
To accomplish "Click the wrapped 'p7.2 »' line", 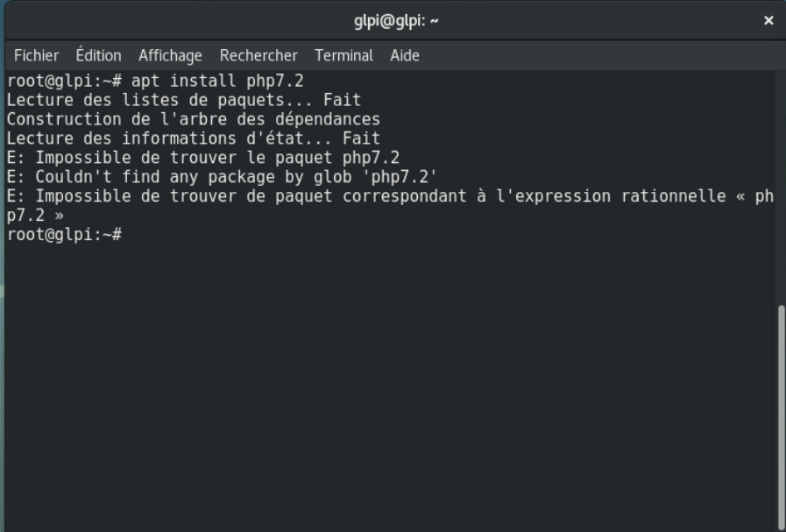I will (35, 216).
